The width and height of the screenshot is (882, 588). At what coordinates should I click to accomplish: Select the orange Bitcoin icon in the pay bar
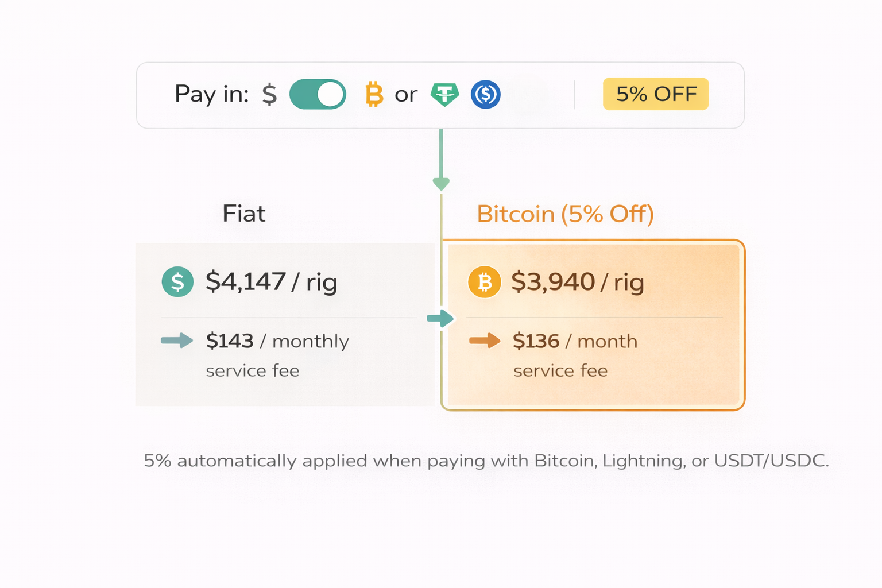(x=374, y=94)
